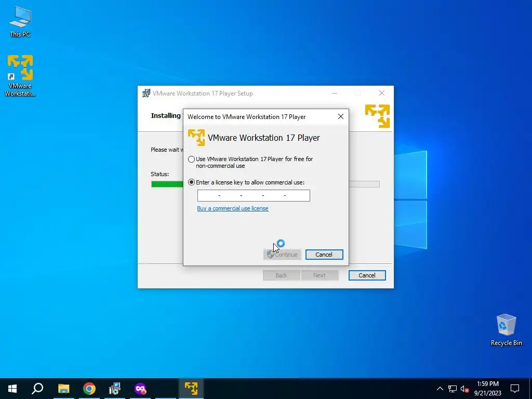
Task: Open the This PC desktop icon
Action: coord(20,21)
